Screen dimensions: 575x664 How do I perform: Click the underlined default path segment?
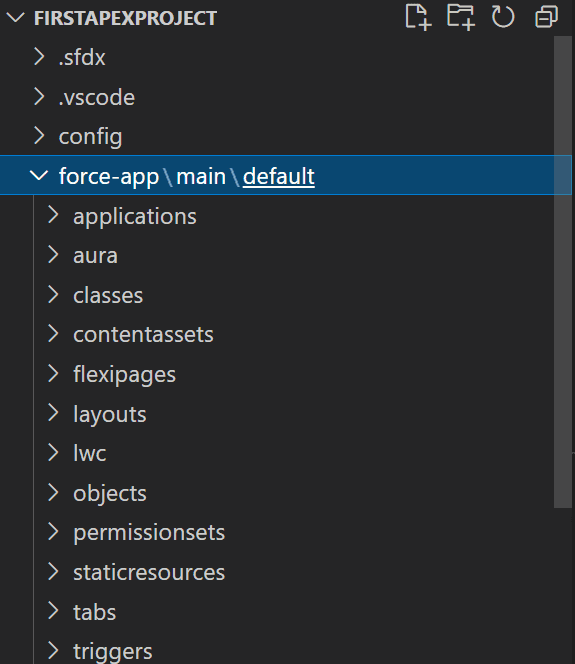(x=279, y=176)
